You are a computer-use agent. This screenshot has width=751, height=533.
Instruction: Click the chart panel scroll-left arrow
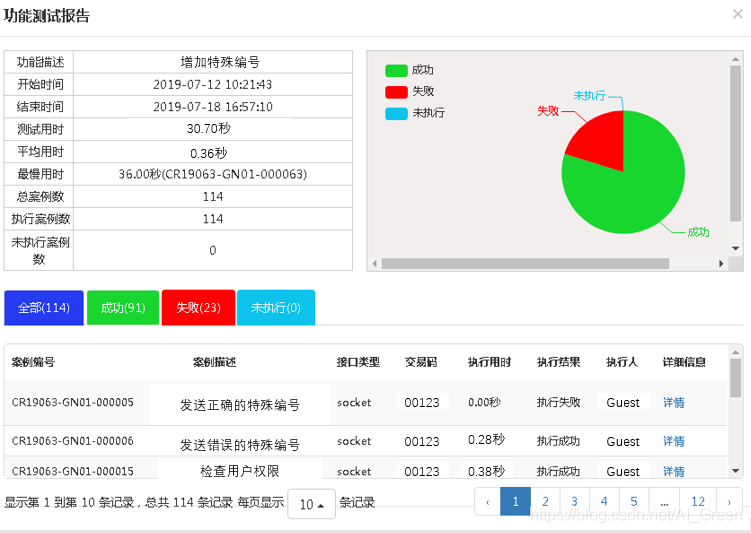click(375, 263)
